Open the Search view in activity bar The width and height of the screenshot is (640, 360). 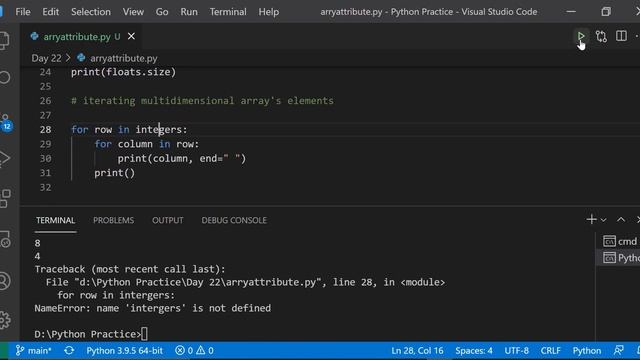[5, 78]
